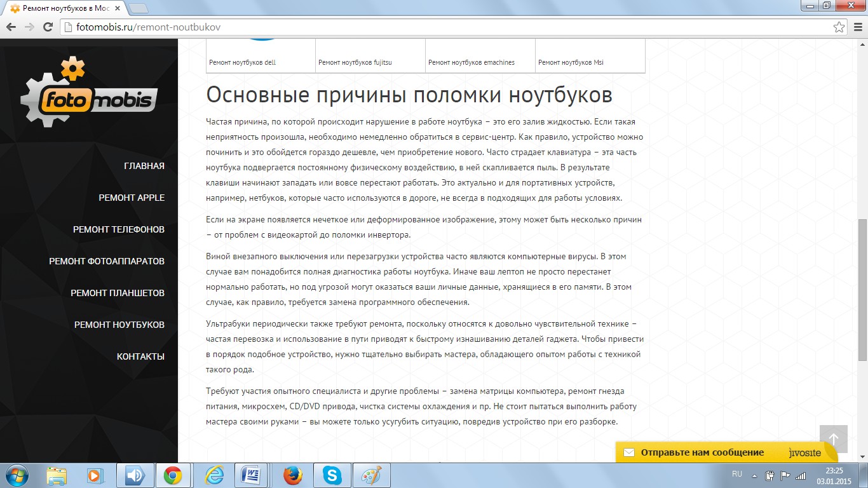Open the Chrome hamburger menu

point(857,27)
